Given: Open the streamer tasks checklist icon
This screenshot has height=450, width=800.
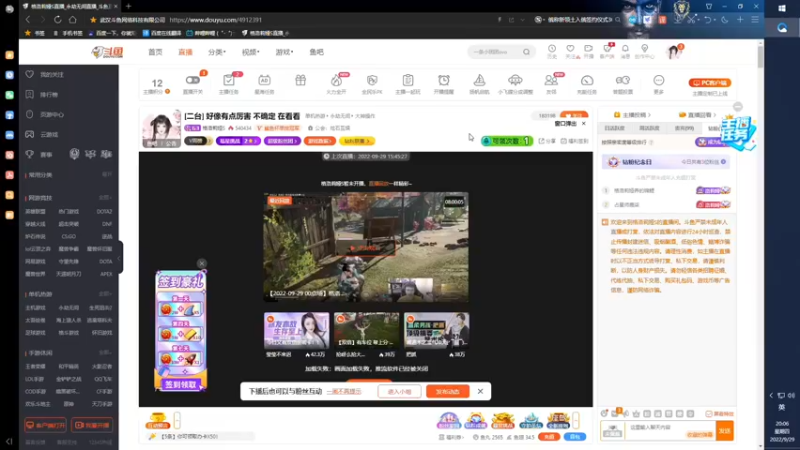Looking at the screenshot, I should [x=229, y=80].
